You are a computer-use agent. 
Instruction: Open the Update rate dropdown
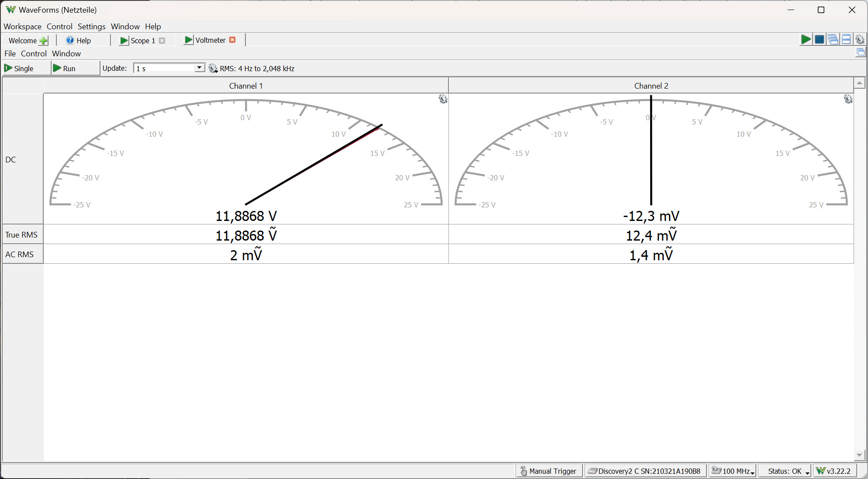[x=199, y=68]
